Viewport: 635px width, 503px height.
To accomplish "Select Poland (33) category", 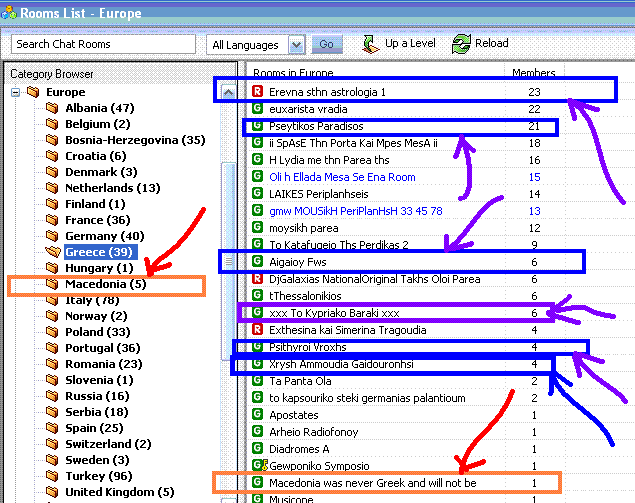I will [98, 332].
